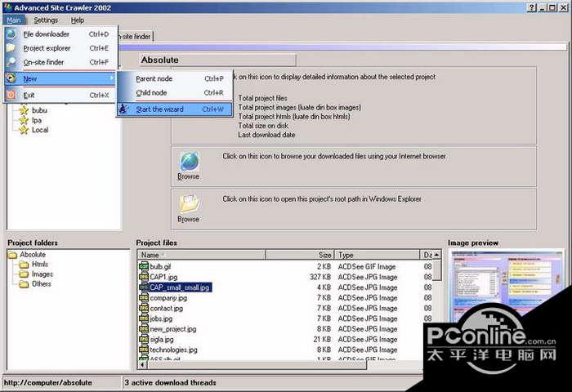This screenshot has width=572, height=392.
Task: Select Local project in tree
Action: [40, 130]
